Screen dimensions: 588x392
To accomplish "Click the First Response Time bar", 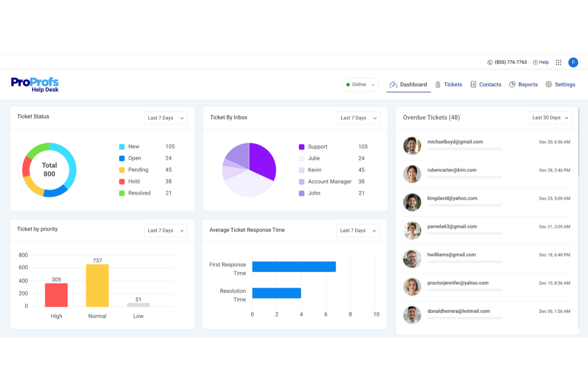I will click(294, 266).
